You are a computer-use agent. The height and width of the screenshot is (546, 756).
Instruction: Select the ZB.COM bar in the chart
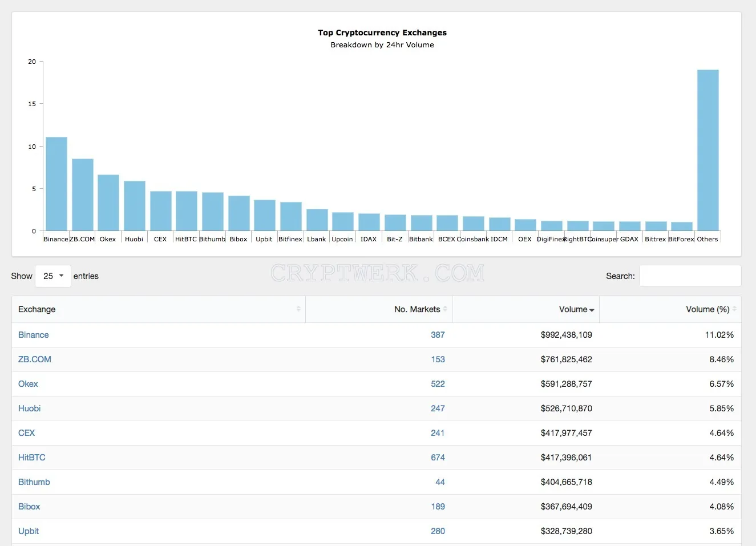pos(83,195)
